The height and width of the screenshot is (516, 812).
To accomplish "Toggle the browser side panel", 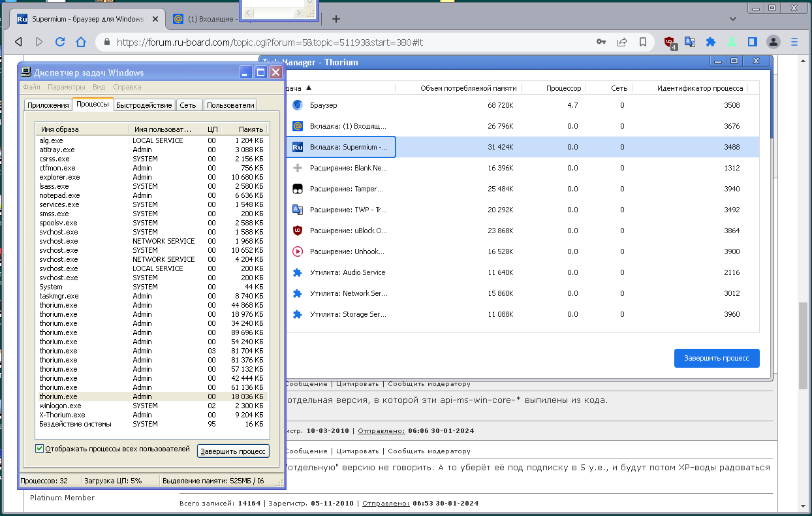I will click(x=752, y=42).
